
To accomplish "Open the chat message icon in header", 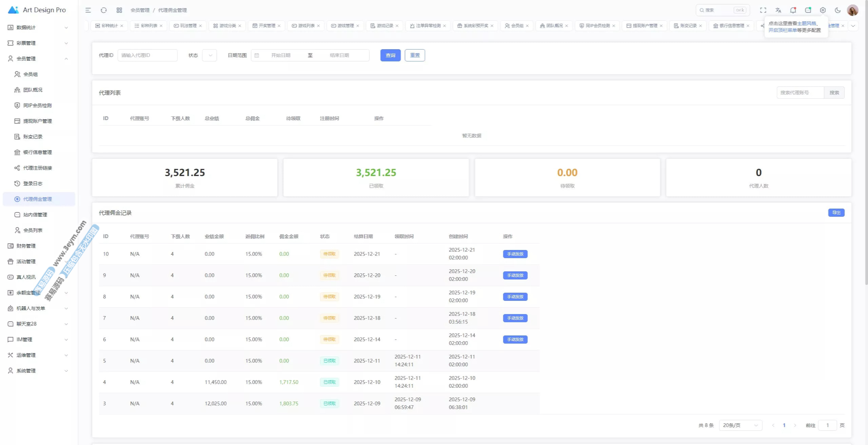I will [x=808, y=10].
